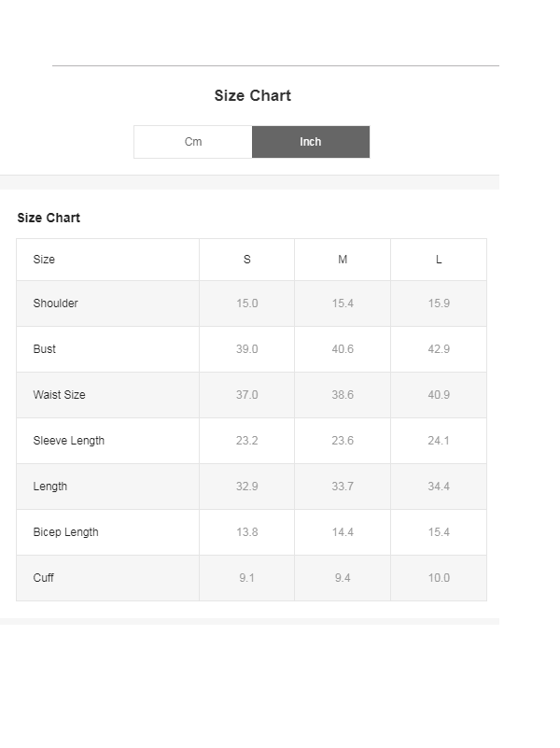Click the L size column header
The height and width of the screenshot is (748, 560).
click(x=439, y=260)
